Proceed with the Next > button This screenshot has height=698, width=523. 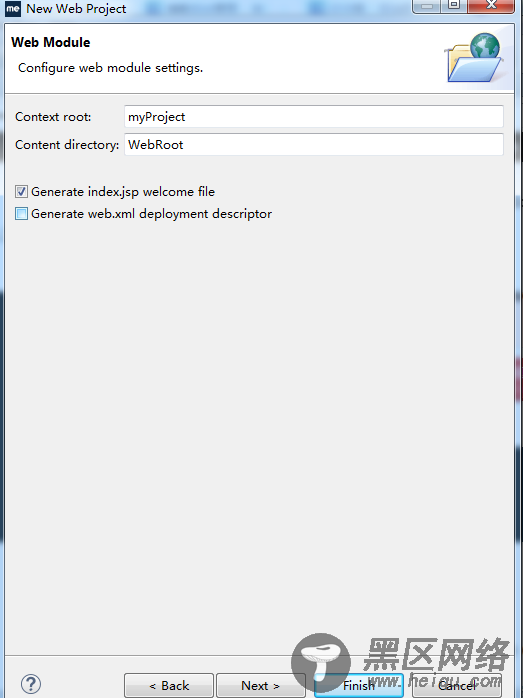point(260,686)
